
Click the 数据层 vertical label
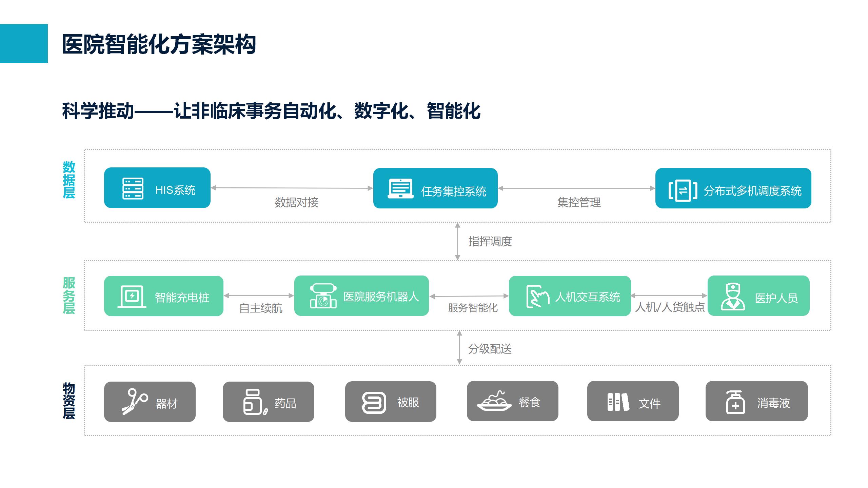69,180
